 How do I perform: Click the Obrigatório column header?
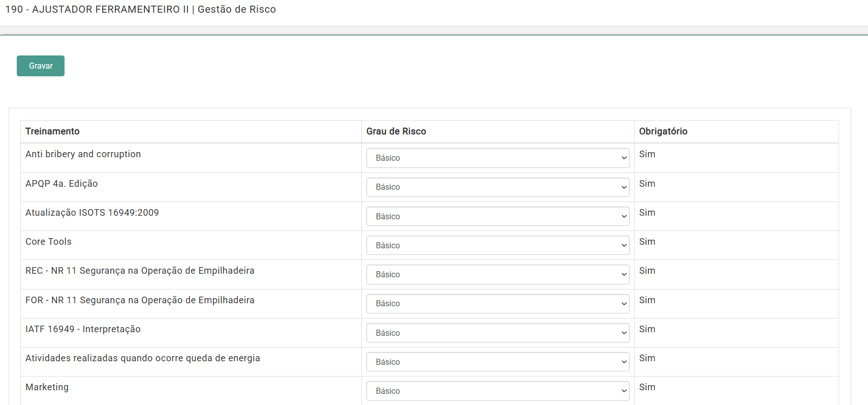coord(663,131)
